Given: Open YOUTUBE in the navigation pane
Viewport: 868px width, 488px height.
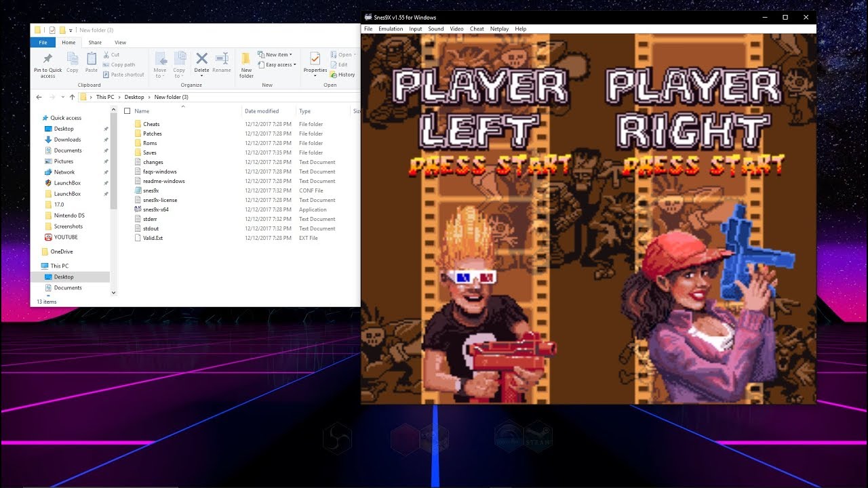Looking at the screenshot, I should coord(61,237).
